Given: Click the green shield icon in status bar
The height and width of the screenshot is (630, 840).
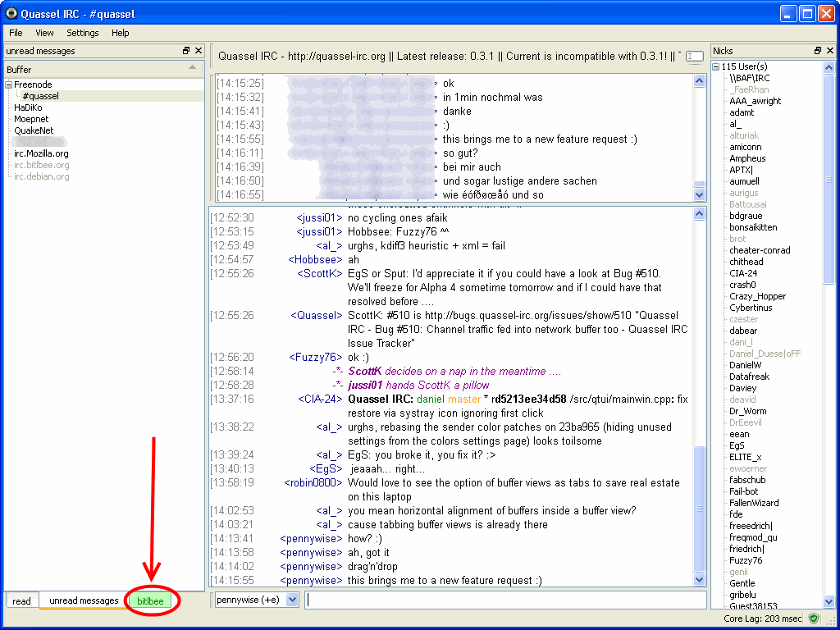Looking at the screenshot, I should coord(813,619).
